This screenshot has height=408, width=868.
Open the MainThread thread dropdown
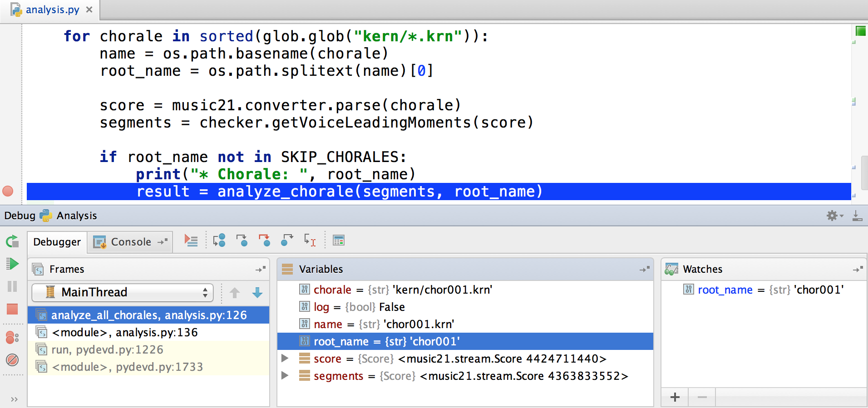pyautogui.click(x=123, y=292)
